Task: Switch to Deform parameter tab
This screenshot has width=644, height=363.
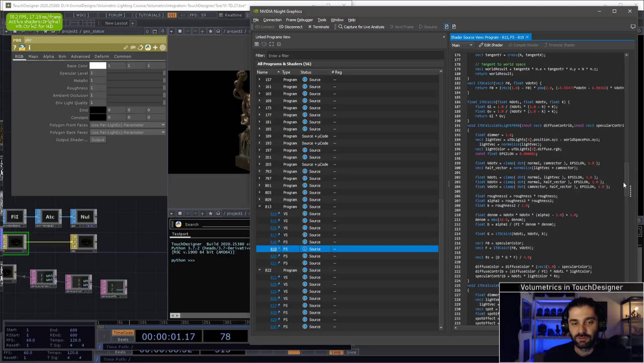Action: pos(102,57)
